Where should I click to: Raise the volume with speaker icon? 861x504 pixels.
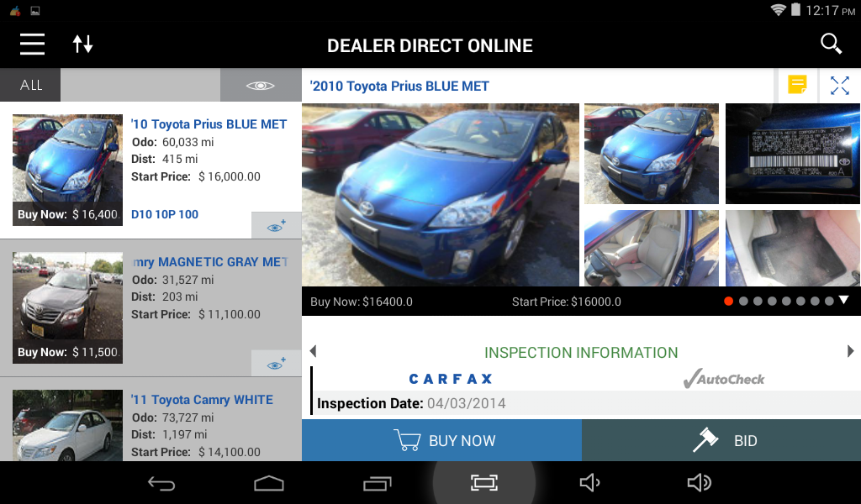(699, 483)
